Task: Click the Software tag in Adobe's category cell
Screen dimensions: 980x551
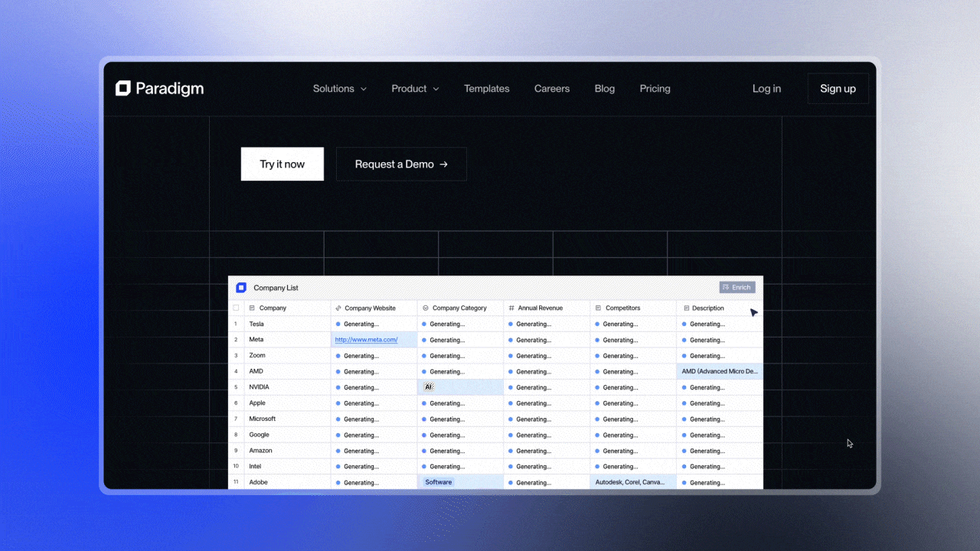Action: click(x=438, y=482)
